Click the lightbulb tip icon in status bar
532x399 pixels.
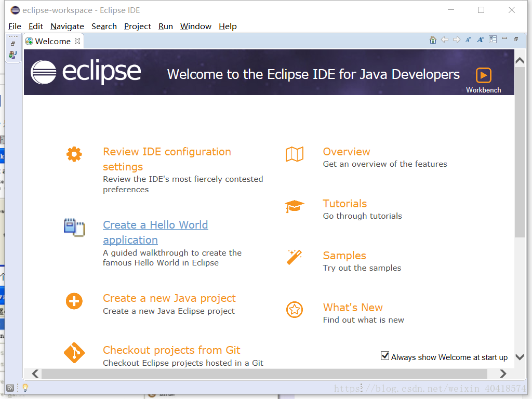point(25,388)
